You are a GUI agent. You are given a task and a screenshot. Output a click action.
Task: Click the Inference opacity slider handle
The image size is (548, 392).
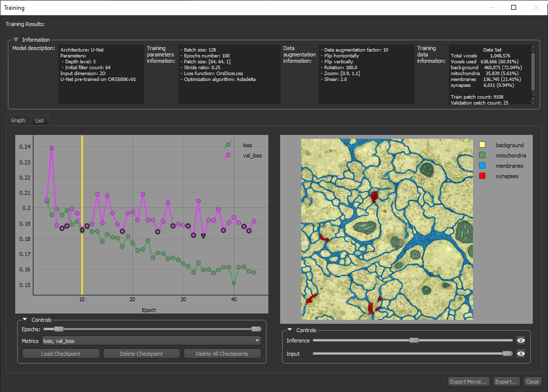tap(414, 340)
